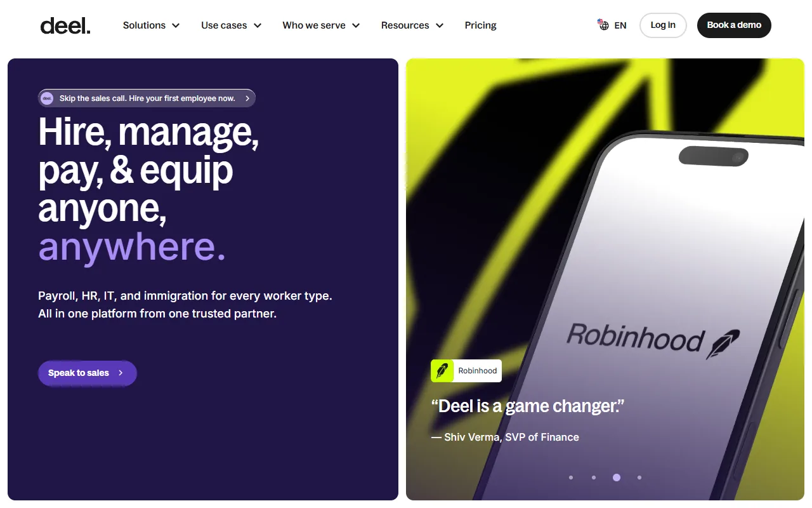Select the first carousel dot
812x508 pixels.
pos(571,478)
